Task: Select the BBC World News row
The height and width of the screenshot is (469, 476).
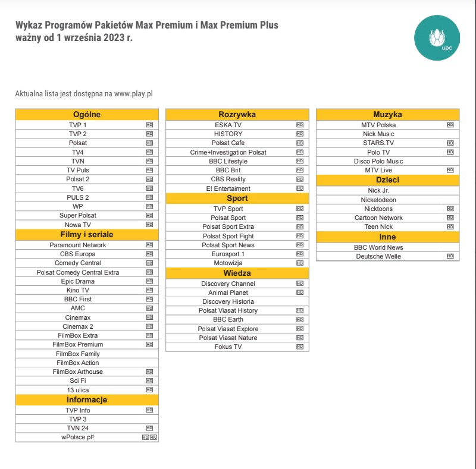Action: point(388,247)
